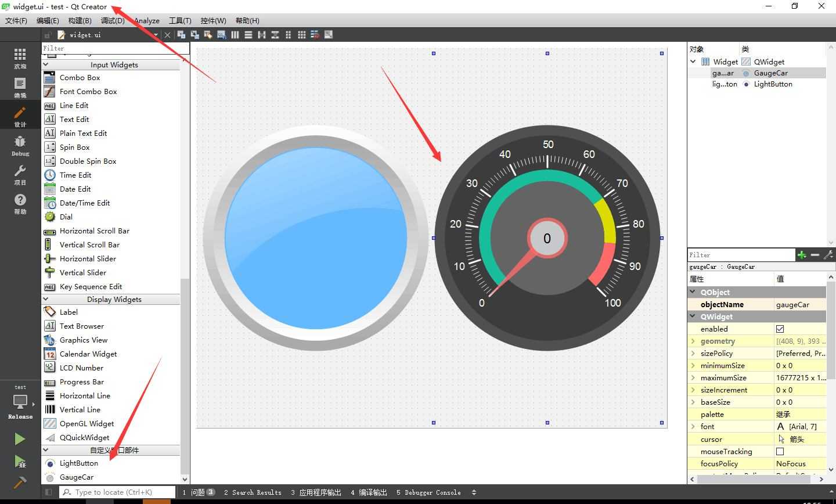Open Search Results output pane
Screen dimensions: 836x504
(253, 492)
